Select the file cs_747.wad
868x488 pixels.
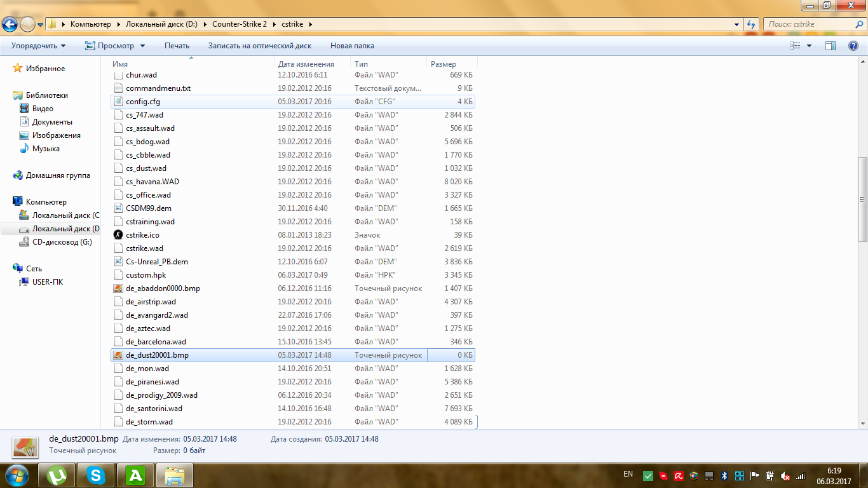pos(292,115)
